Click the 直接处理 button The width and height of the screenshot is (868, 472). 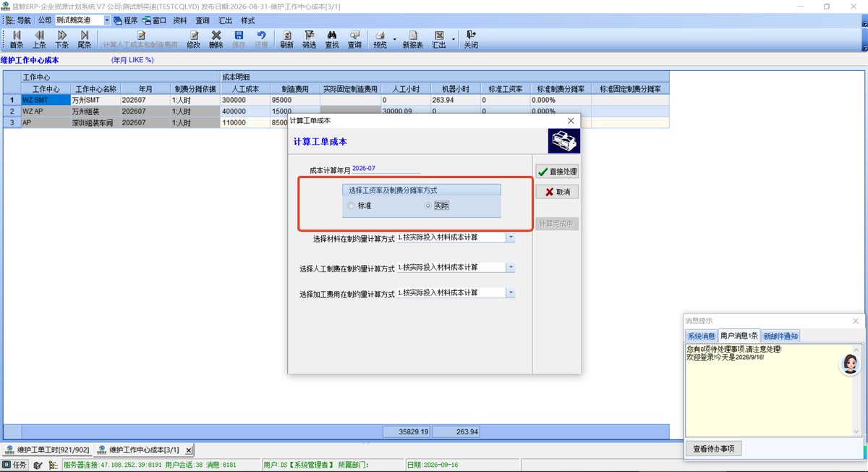click(x=557, y=172)
